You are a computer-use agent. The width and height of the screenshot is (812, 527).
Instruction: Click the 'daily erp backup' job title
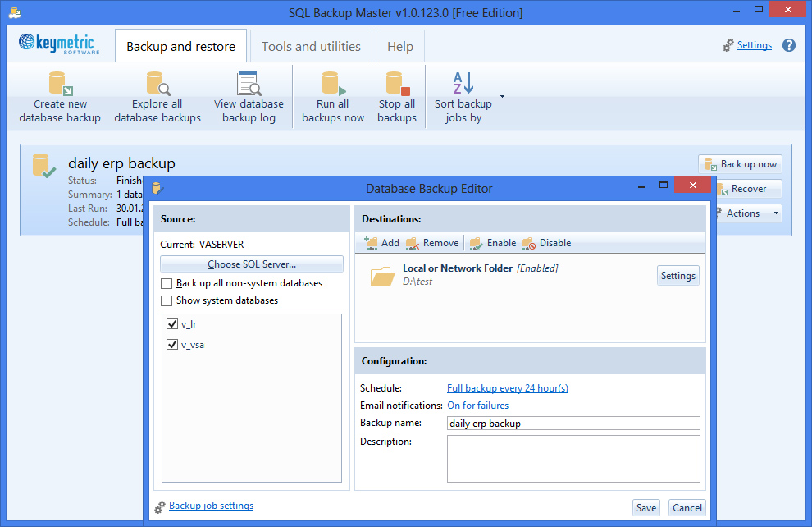coord(121,163)
